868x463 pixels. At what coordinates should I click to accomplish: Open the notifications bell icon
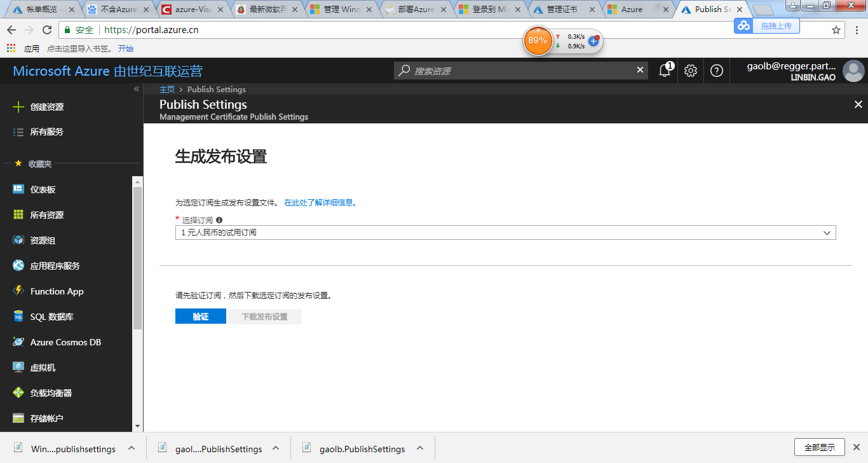[x=665, y=71]
